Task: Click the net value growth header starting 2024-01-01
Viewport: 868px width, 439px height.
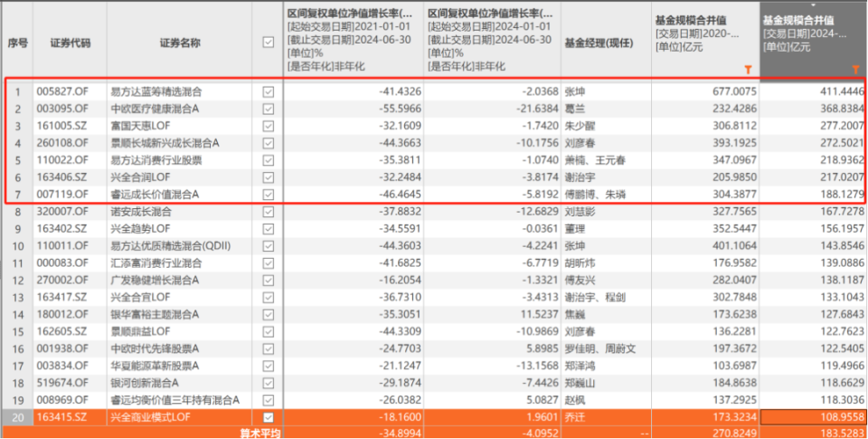Action: point(493,40)
